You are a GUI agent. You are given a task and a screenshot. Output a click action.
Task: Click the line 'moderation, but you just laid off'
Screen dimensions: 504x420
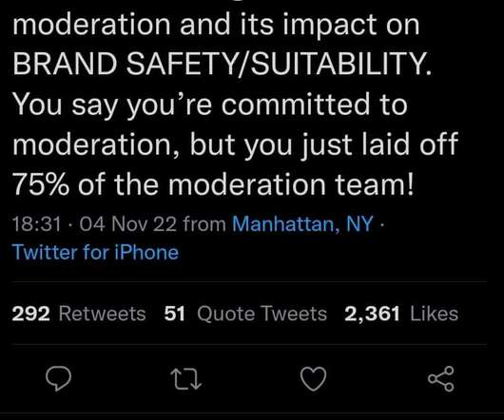235,145
